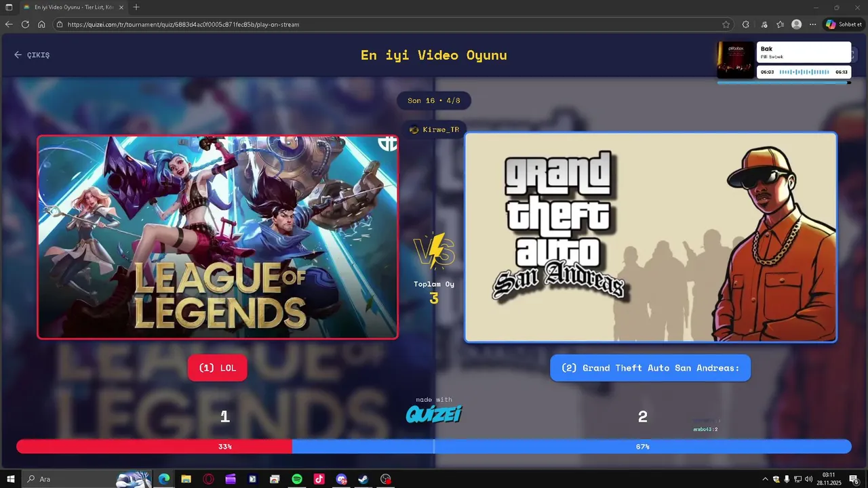This screenshot has height=488, width=868.
Task: Click the ÇIKIŞ back arrow link
Action: click(x=32, y=55)
